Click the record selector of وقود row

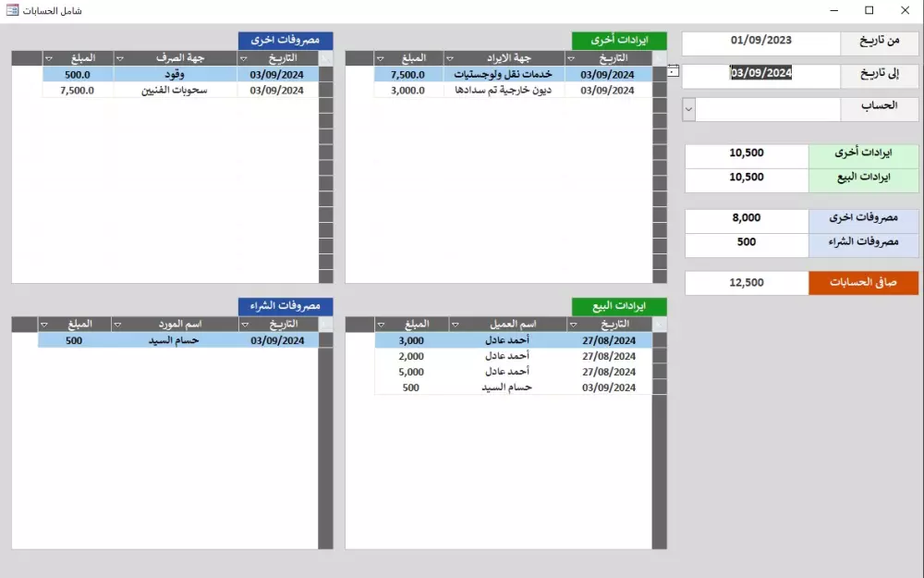coord(326,74)
